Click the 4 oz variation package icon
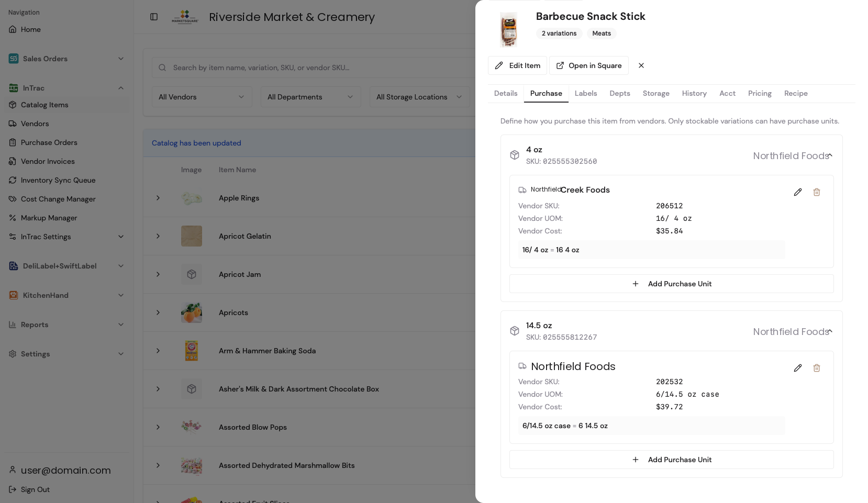The height and width of the screenshot is (503, 868). 515,155
